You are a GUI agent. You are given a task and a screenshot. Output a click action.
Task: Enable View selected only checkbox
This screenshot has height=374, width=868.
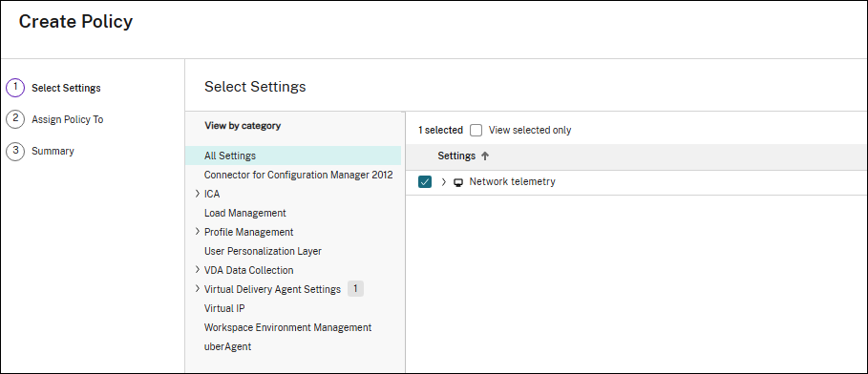tap(476, 131)
